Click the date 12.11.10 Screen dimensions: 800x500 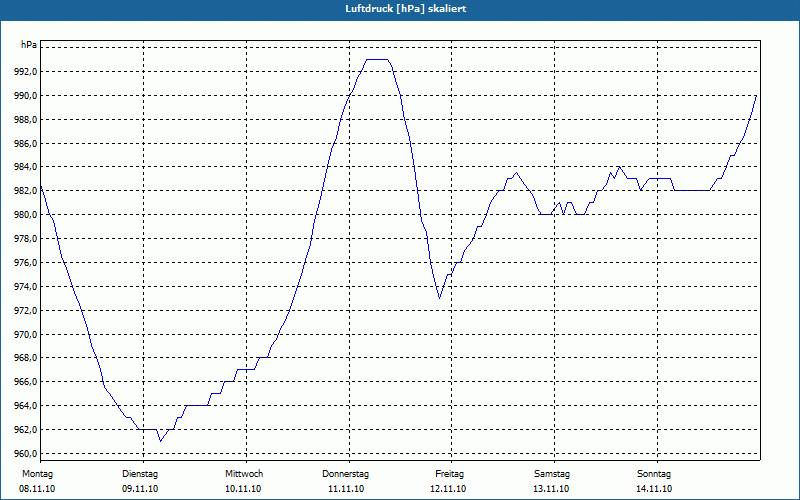click(448, 489)
